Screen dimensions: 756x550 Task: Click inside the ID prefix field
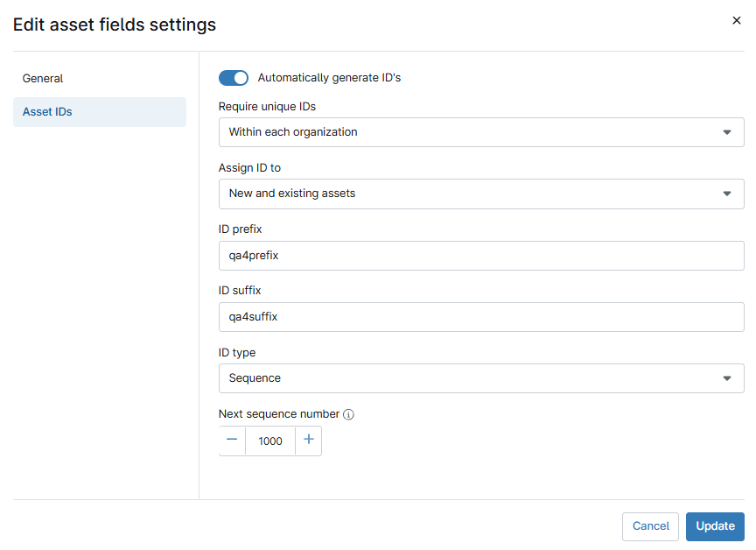coord(481,255)
